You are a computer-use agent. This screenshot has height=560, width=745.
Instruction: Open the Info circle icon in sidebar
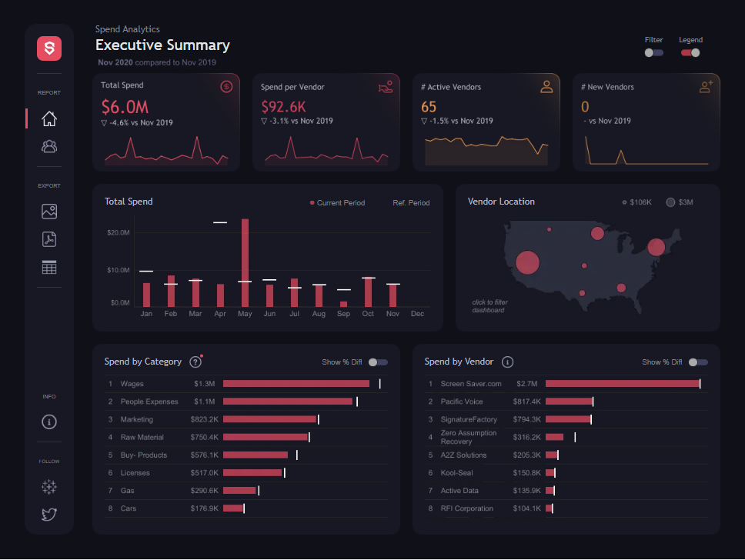pyautogui.click(x=49, y=422)
